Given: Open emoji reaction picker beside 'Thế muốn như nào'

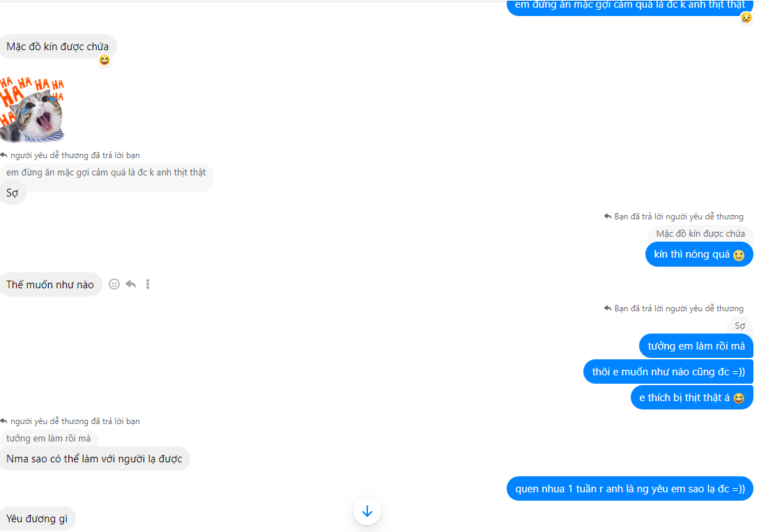Looking at the screenshot, I should click(114, 284).
